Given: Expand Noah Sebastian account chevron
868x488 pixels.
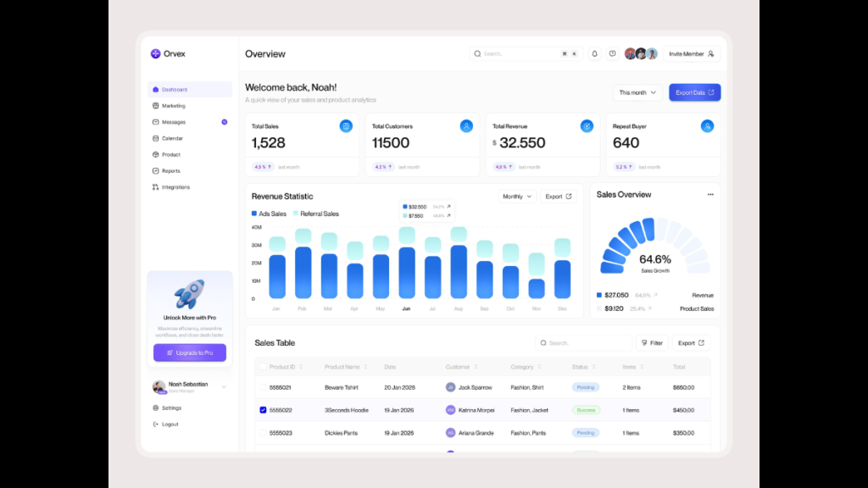Looking at the screenshot, I should tap(224, 386).
